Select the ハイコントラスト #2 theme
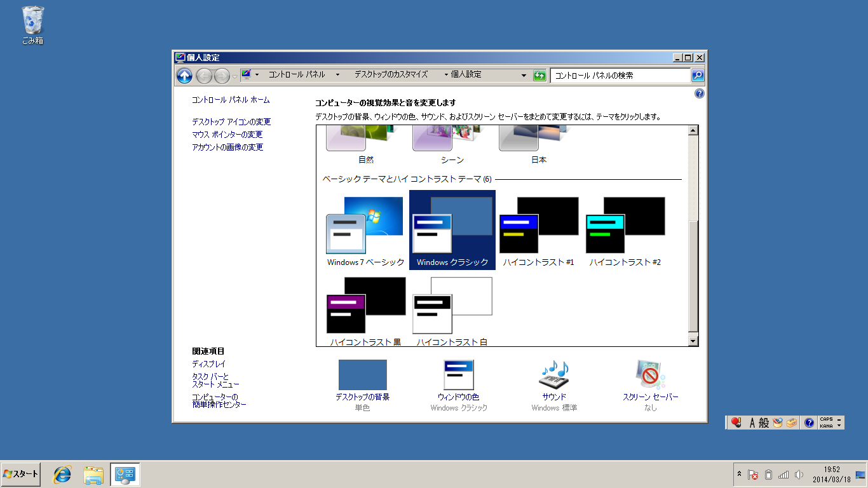Image resolution: width=868 pixels, height=488 pixels. (x=625, y=231)
